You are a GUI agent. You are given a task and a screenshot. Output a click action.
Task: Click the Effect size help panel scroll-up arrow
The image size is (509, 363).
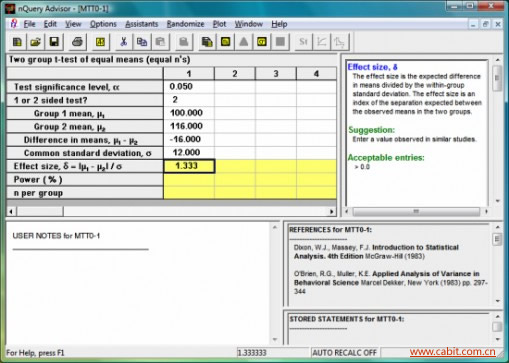pyautogui.click(x=497, y=60)
